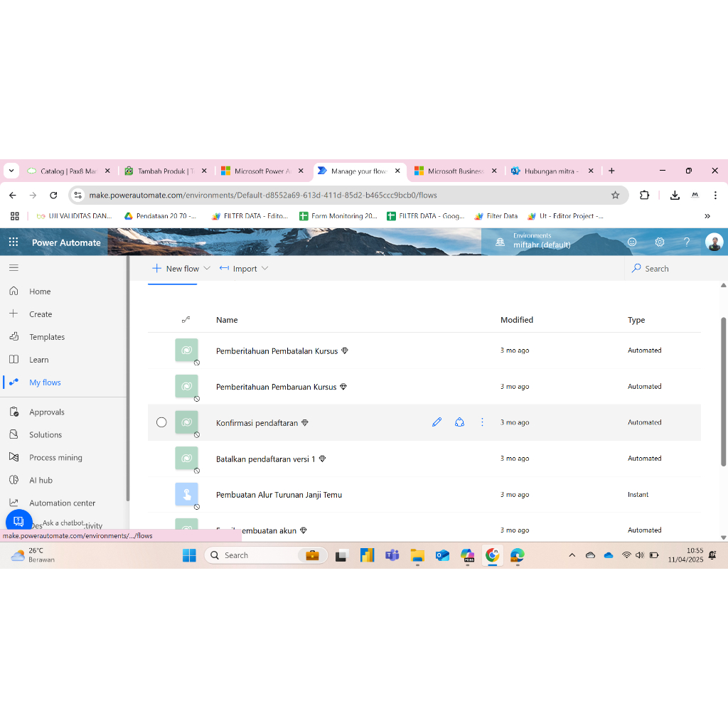Open the Settings gear icon
Screen dimensions: 728x728
[x=659, y=242]
